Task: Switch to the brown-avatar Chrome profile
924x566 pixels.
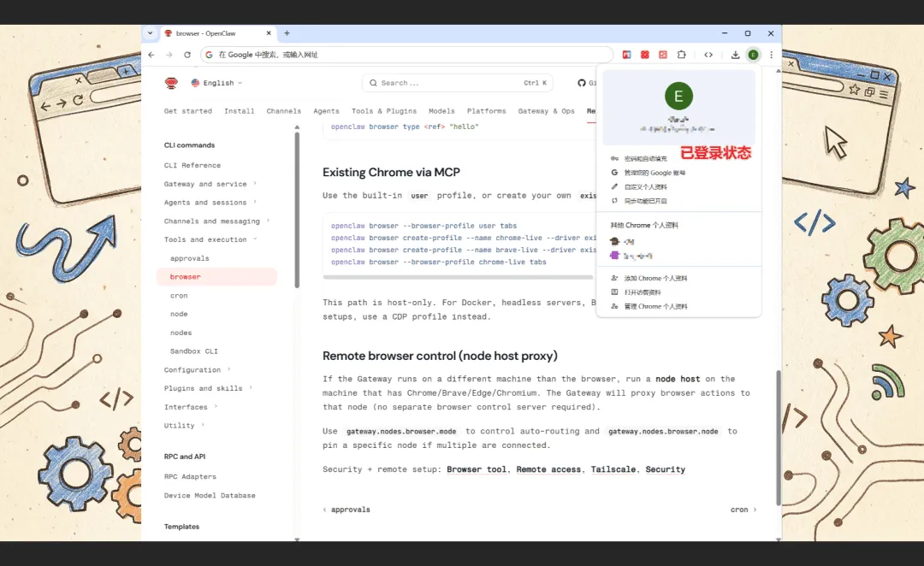Action: (622, 241)
